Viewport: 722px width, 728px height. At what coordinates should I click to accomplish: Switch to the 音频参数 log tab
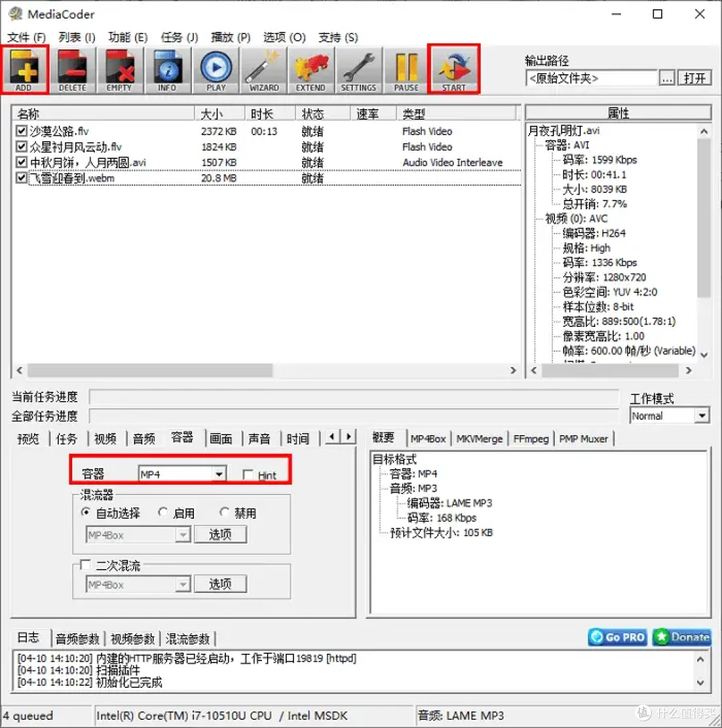coord(78,639)
